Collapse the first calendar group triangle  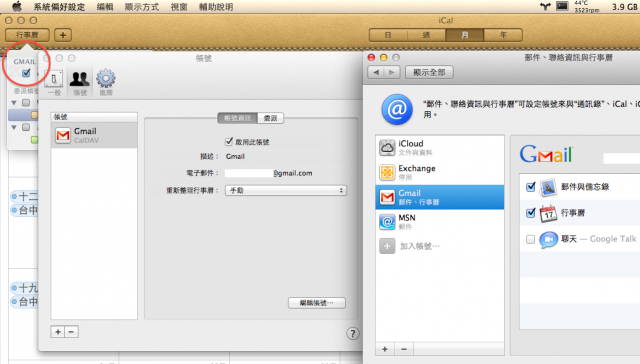(14, 102)
